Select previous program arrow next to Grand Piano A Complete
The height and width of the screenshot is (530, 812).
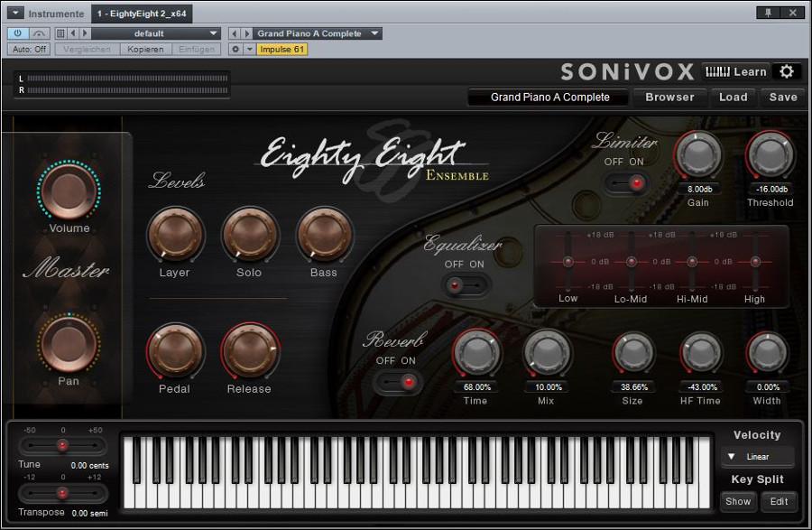[x=235, y=33]
